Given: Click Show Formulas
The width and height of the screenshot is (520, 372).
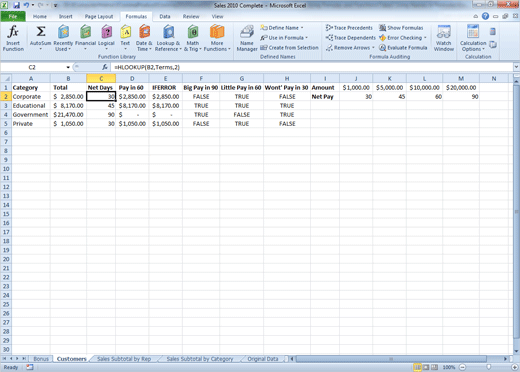Looking at the screenshot, I should click(401, 28).
